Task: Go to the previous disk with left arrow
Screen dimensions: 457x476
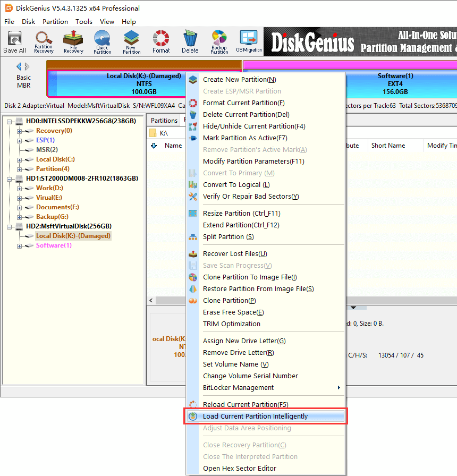Action: point(19,66)
